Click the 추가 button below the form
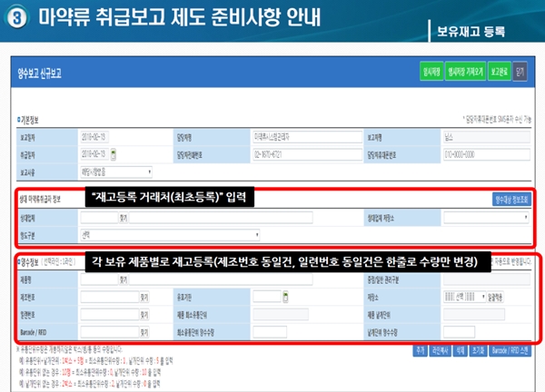 click(419, 349)
